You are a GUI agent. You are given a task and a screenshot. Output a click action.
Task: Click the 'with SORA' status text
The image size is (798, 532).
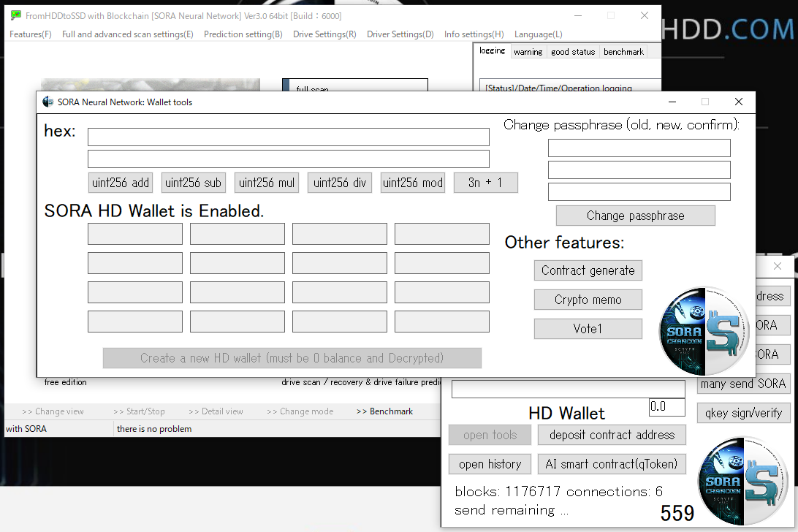pos(26,429)
